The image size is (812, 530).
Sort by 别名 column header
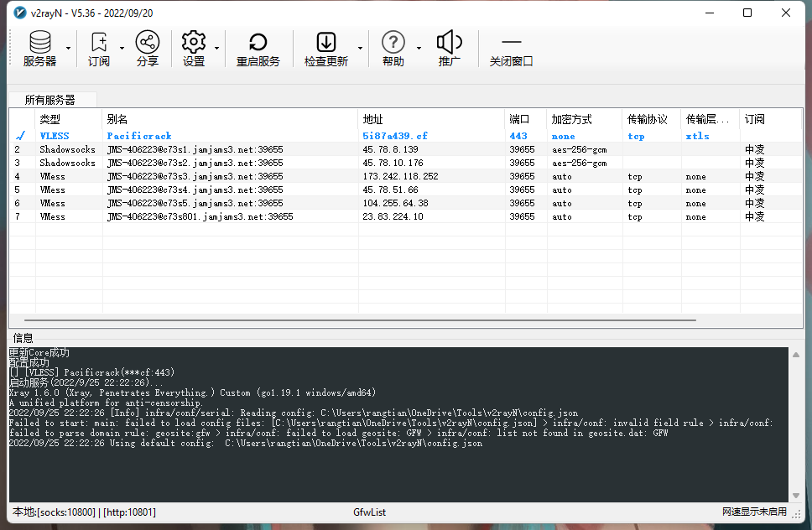[230, 120]
